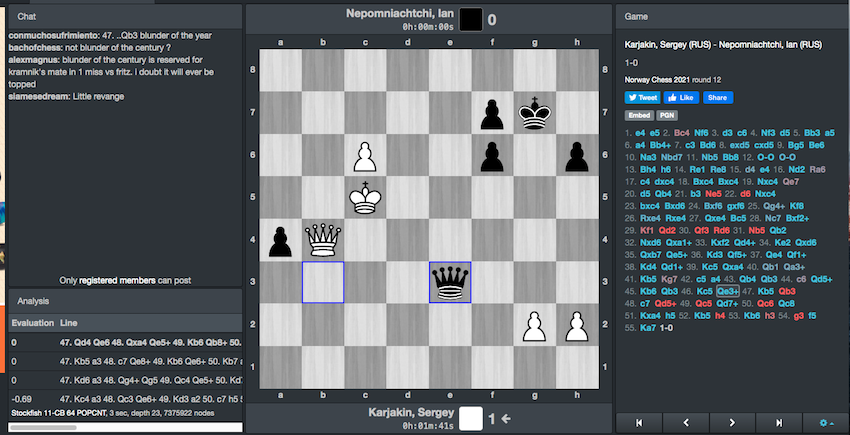
Task: Go to move 41... Kg7
Action: coord(670,279)
